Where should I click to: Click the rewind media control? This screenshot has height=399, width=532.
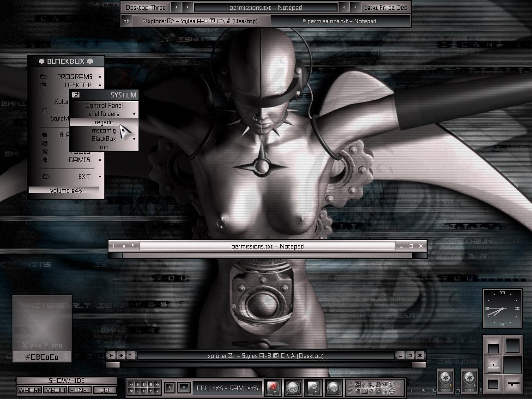click(x=131, y=384)
